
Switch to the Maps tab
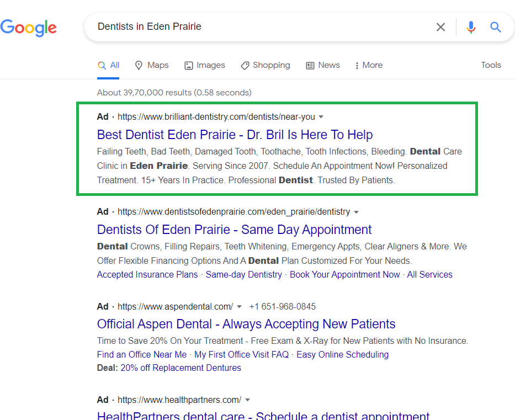coord(152,65)
